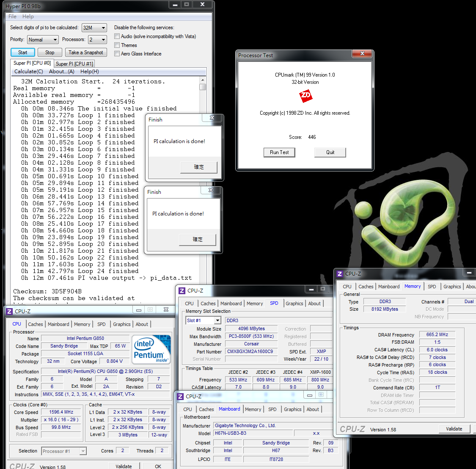Click the CPU-Z icon in the SPD window title
The width and height of the screenshot is (476, 469).
pyautogui.click(x=182, y=291)
